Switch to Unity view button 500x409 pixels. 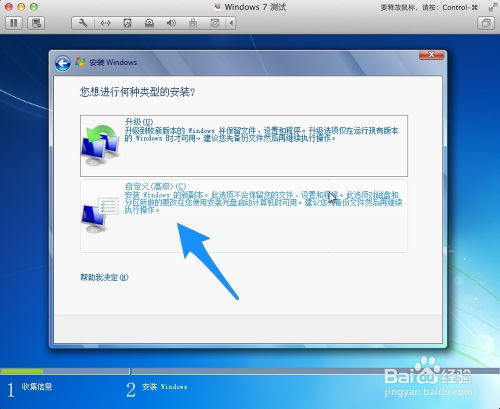coord(486,23)
